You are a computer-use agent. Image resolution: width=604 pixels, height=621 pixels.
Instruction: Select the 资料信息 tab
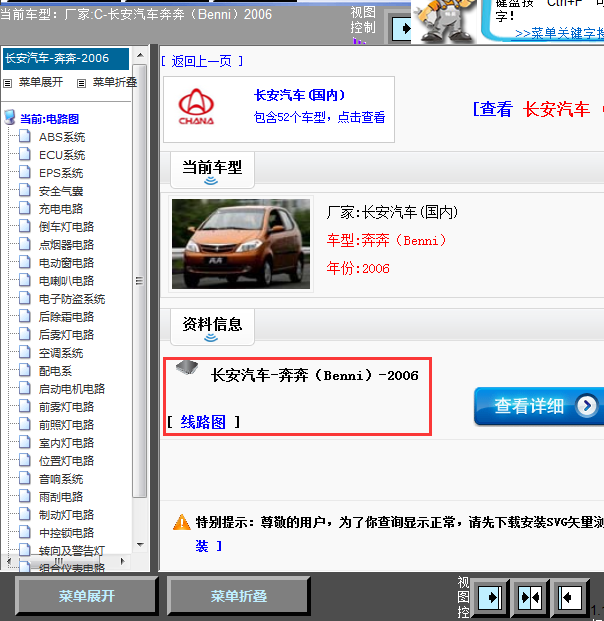click(212, 327)
